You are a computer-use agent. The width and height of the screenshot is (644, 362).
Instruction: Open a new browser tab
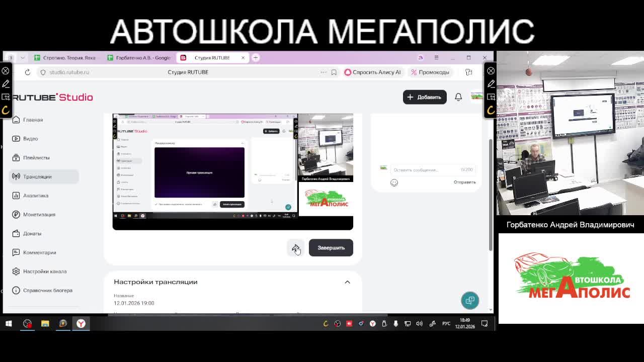[x=256, y=58]
